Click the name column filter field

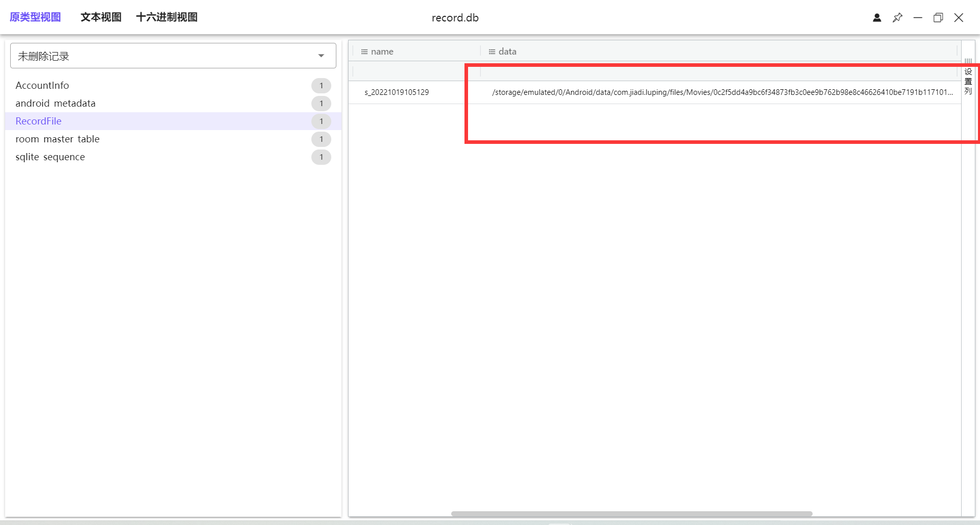[x=415, y=71]
